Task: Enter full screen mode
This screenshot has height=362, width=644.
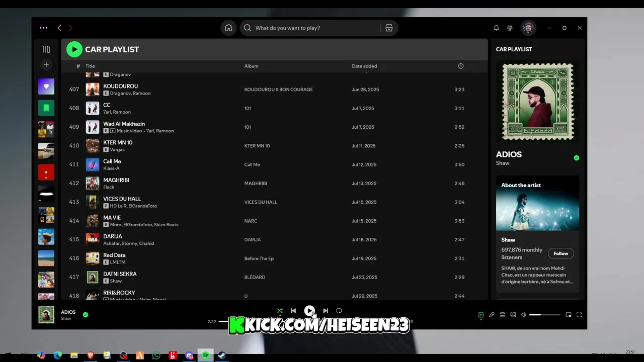Action: 579,315
